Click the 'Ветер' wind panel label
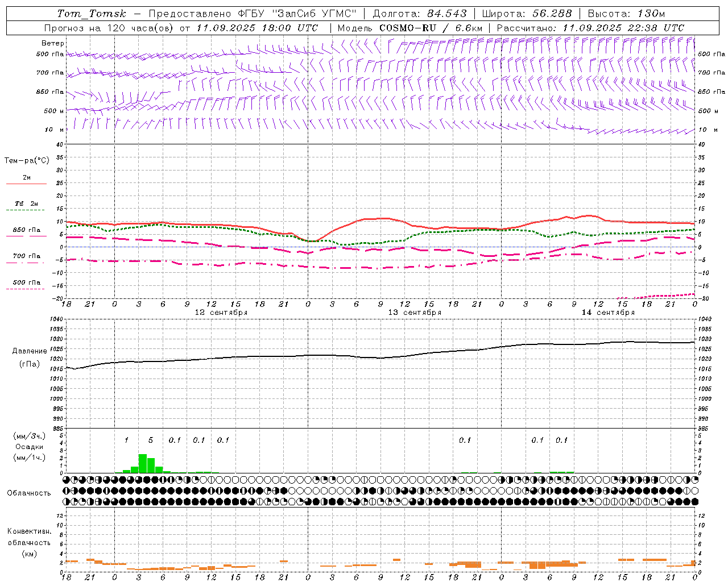This screenshot has width=728, height=582. [x=53, y=43]
